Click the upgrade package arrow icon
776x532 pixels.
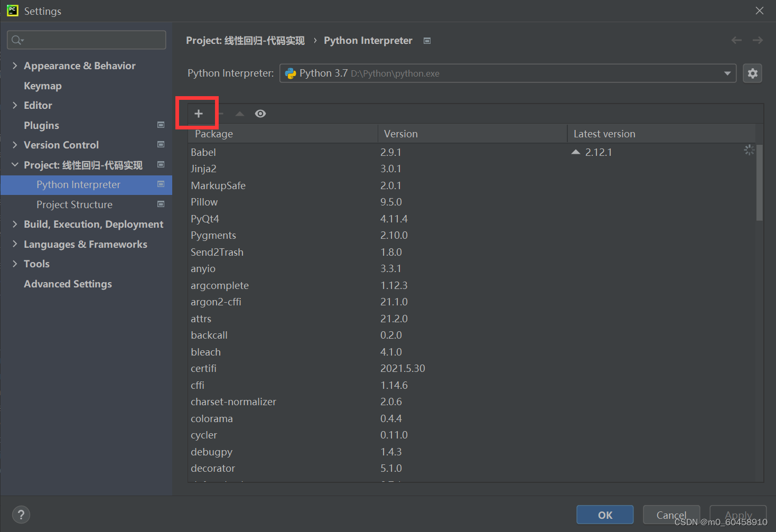click(x=240, y=114)
